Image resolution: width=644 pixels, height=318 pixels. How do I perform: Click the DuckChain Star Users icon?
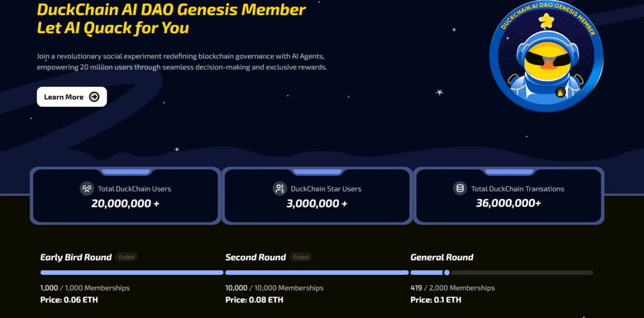[280, 189]
